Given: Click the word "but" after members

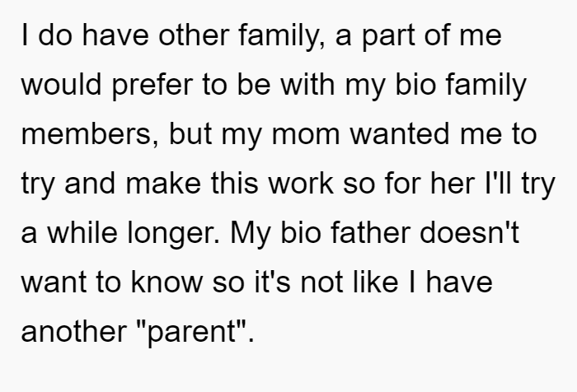Looking at the screenshot, I should 190,134.
